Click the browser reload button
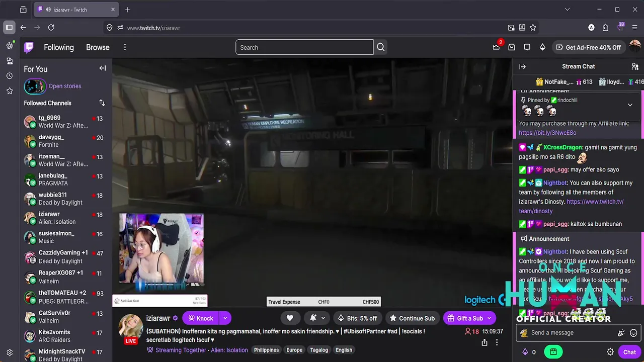This screenshot has height=362, width=644. click(x=51, y=28)
